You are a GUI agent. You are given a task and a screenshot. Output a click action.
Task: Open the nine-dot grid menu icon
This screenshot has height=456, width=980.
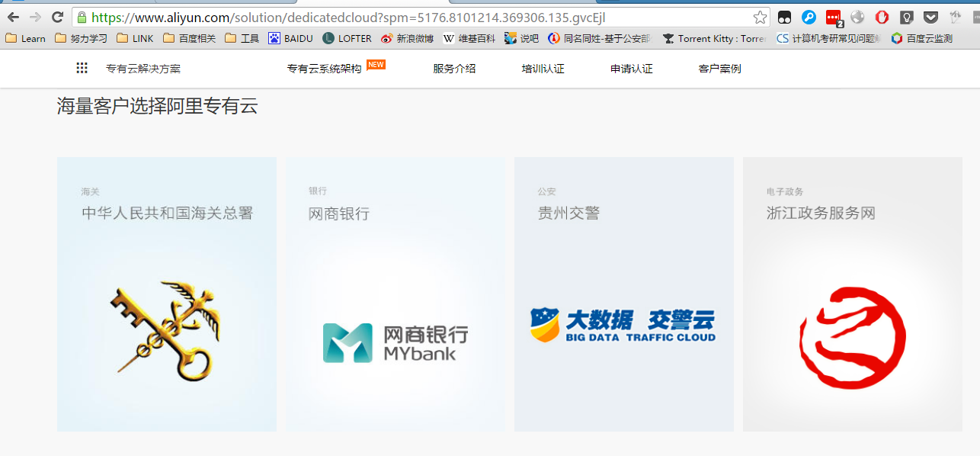(x=82, y=69)
